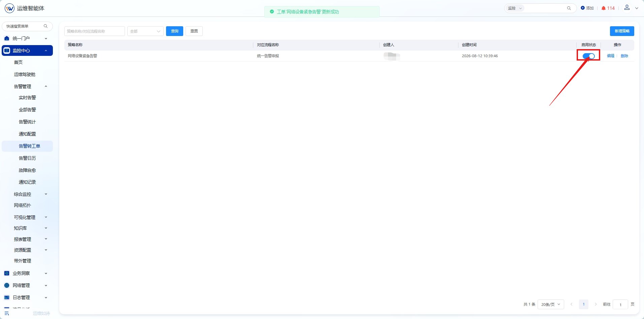644x319 pixels.
Task: Open the 监控 search scope dropdown
Action: pyautogui.click(x=515, y=8)
